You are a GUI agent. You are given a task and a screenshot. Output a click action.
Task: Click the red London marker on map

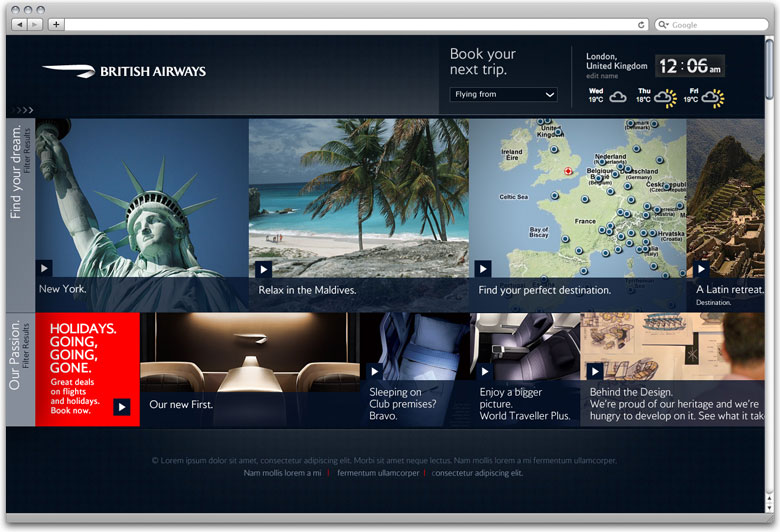coord(568,171)
